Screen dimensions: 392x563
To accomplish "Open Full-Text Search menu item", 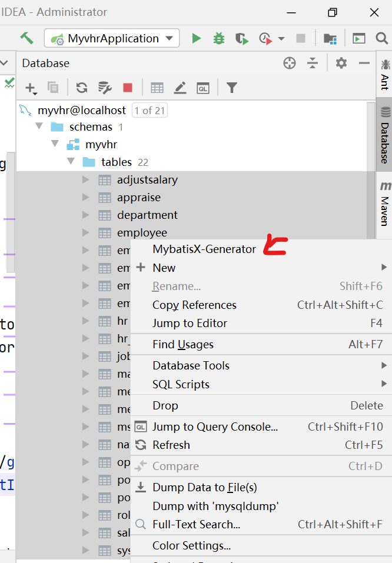I will pyautogui.click(x=261, y=524).
